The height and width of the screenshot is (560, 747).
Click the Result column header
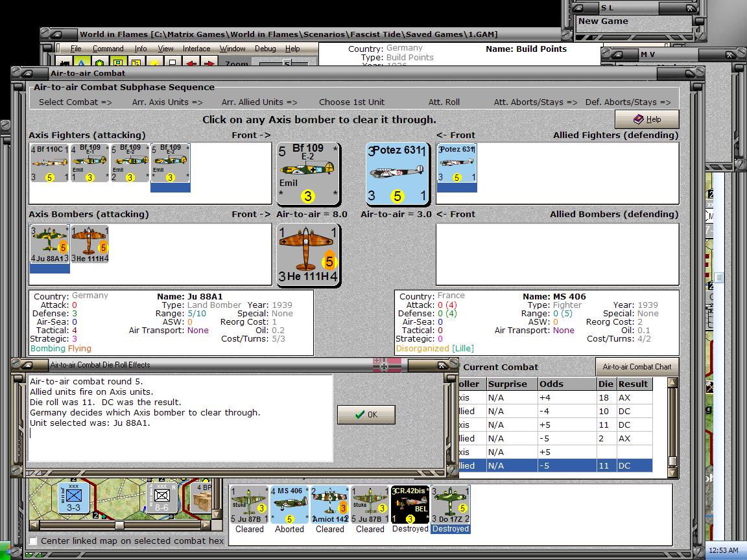tap(635, 384)
